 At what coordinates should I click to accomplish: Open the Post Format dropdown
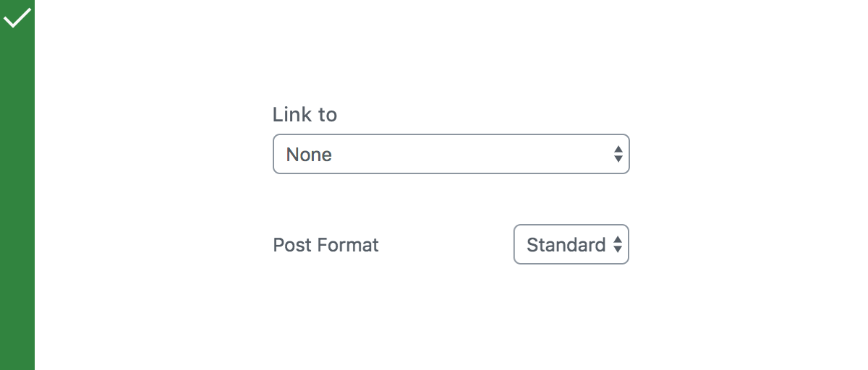coord(571,244)
